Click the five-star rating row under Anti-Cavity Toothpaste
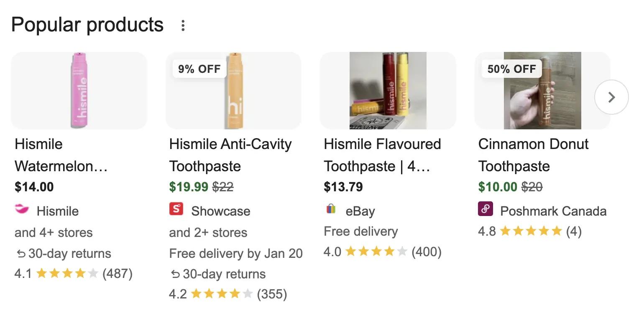 point(228,293)
